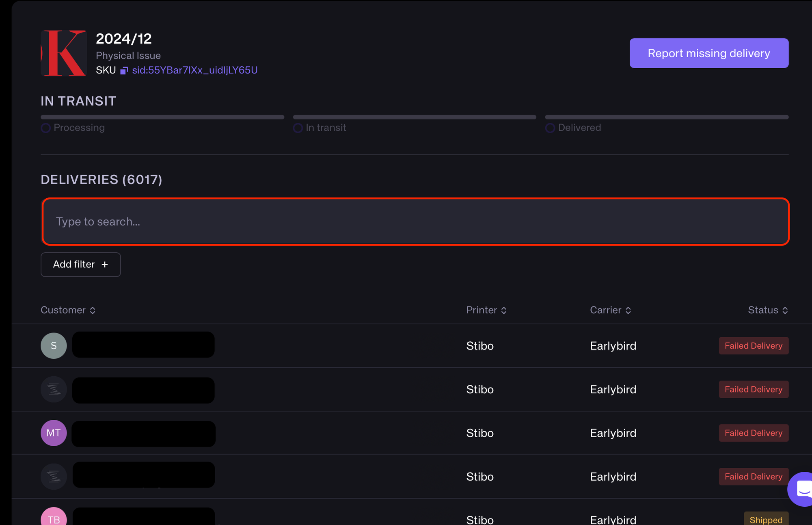Click the In transit status circle icon
Image resolution: width=812 pixels, height=525 pixels.
[297, 128]
